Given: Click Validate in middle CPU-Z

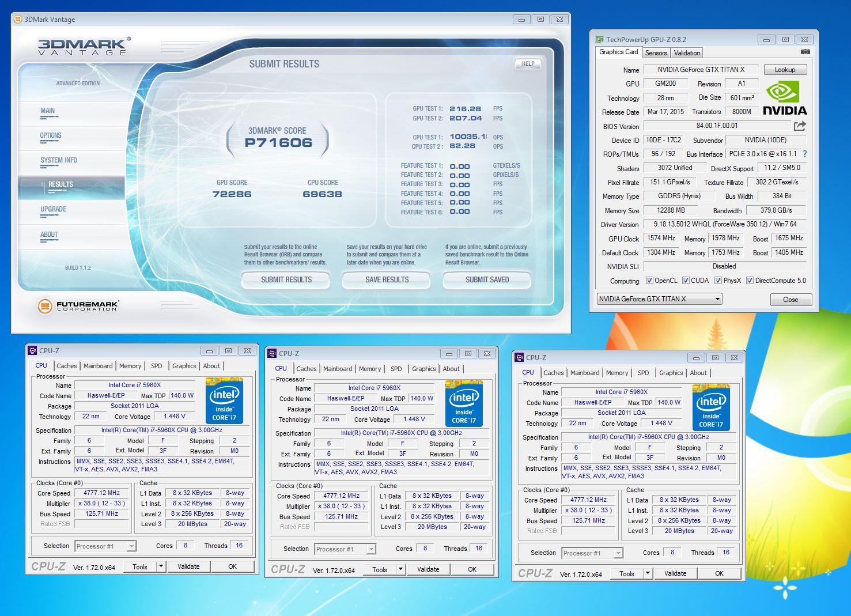Looking at the screenshot, I should point(428,569).
